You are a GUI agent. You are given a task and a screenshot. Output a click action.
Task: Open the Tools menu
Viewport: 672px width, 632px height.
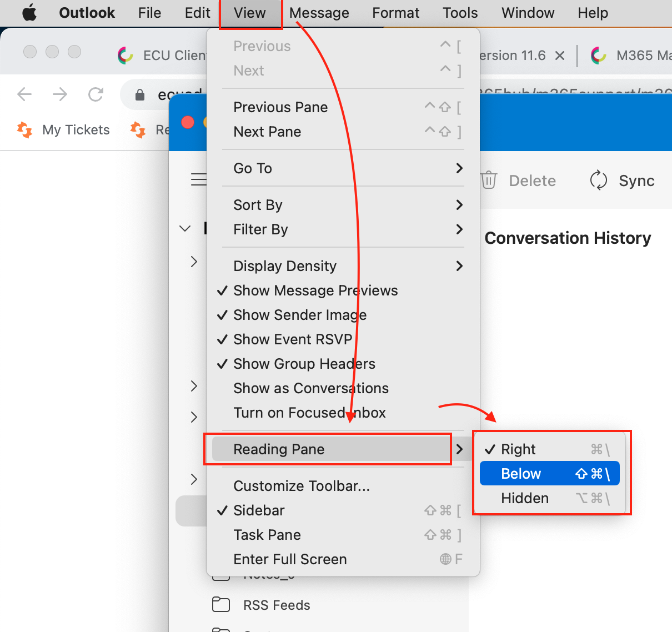(460, 13)
